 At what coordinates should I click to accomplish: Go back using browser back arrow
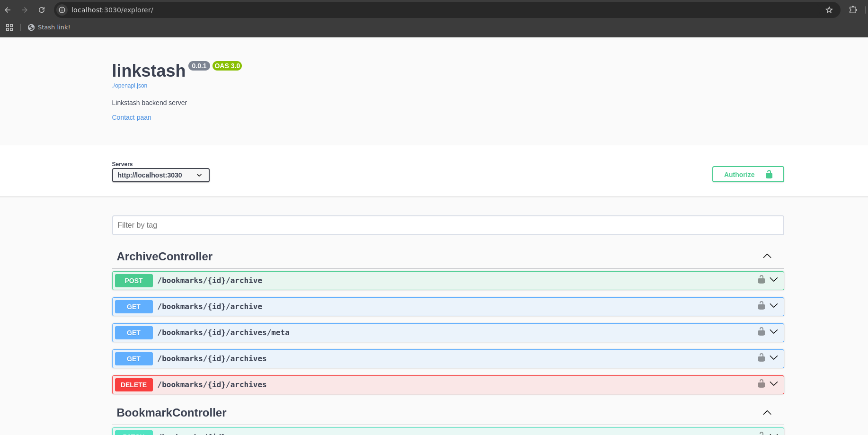pos(8,10)
